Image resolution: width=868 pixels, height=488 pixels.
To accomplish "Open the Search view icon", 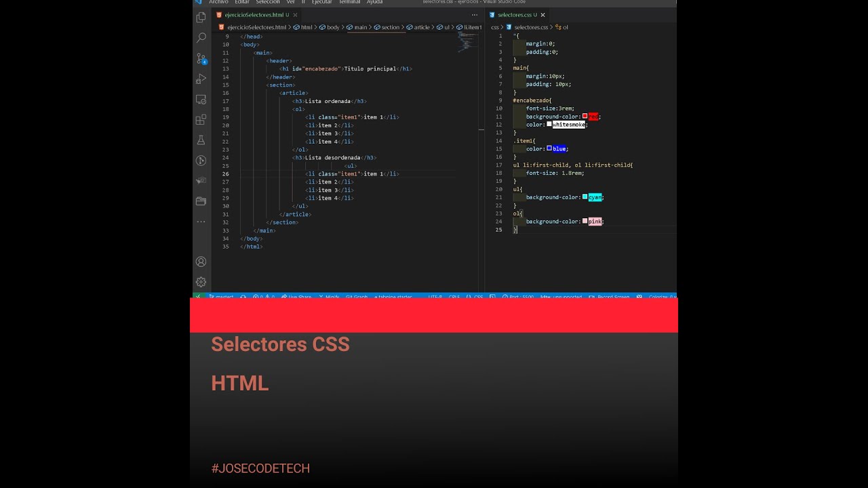I will [x=201, y=38].
